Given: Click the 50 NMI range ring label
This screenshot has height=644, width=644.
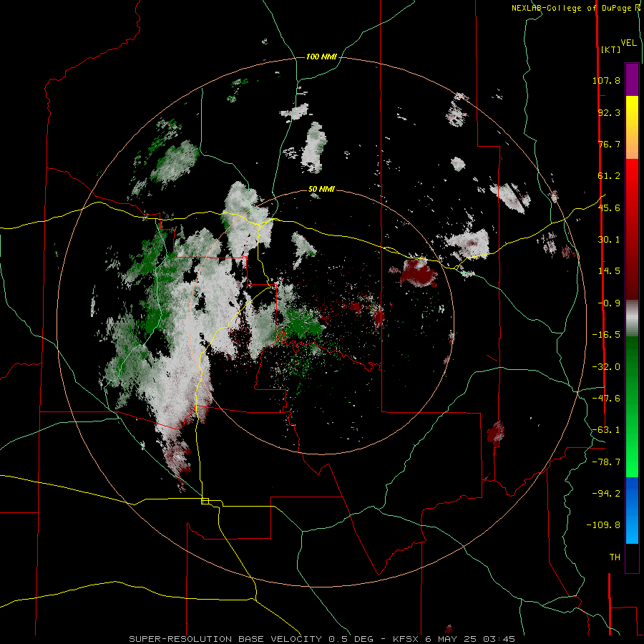Looking at the screenshot, I should (321, 190).
